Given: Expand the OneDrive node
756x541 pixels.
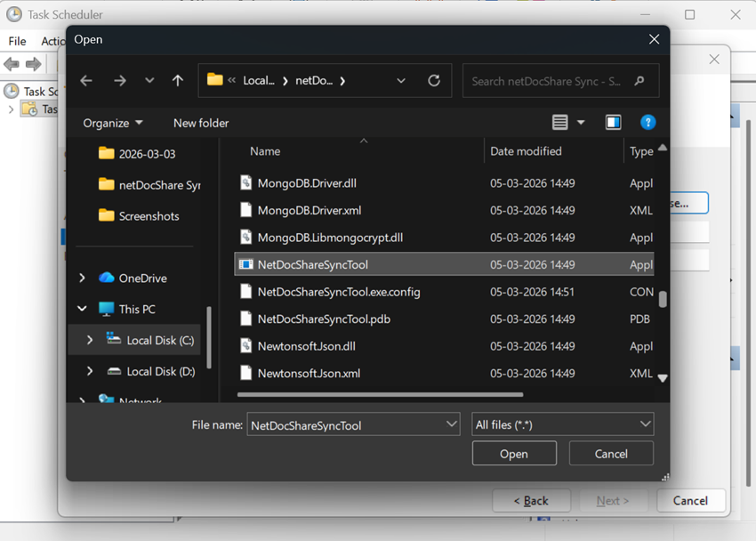Looking at the screenshot, I should coord(82,278).
